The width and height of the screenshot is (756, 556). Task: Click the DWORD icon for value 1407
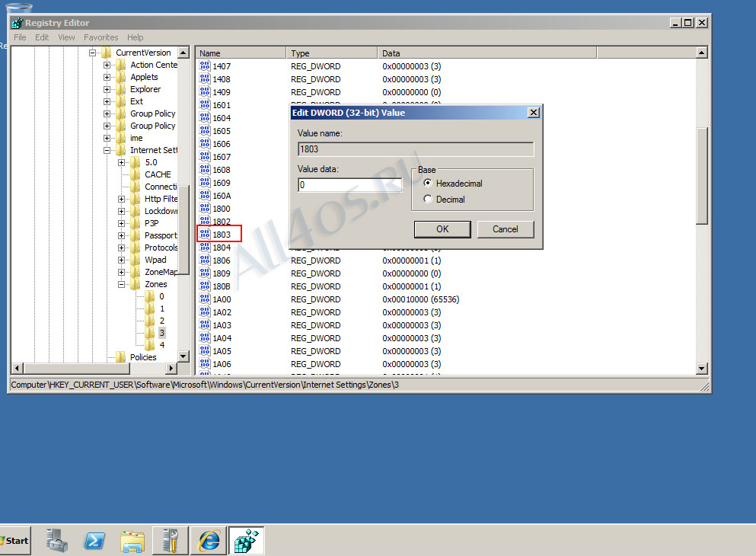point(205,66)
